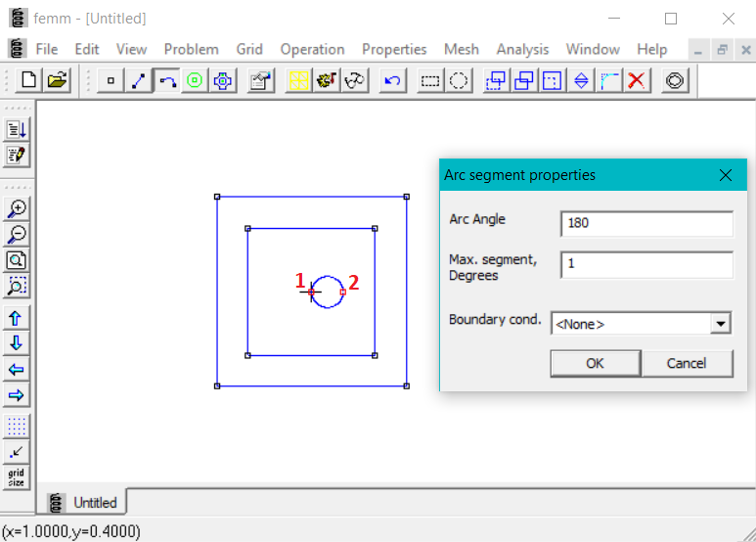The width and height of the screenshot is (756, 542).
Task: Click the Arc Angle input field
Action: tap(646, 223)
